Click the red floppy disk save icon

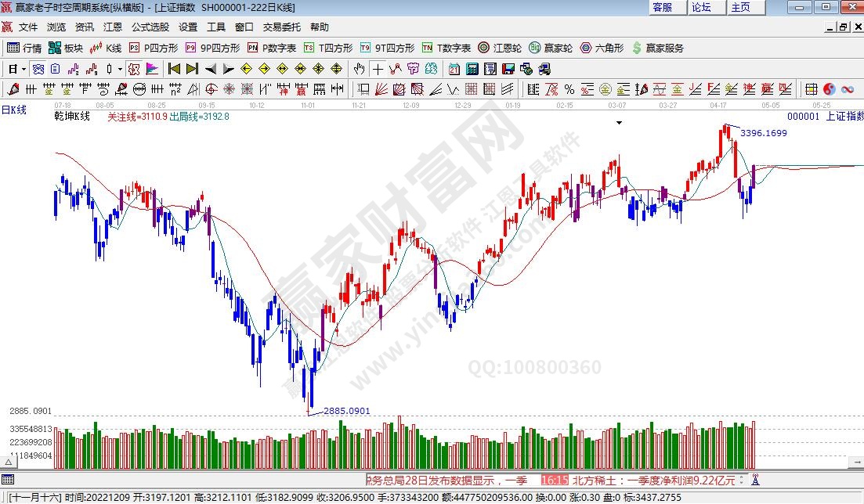coord(508,69)
